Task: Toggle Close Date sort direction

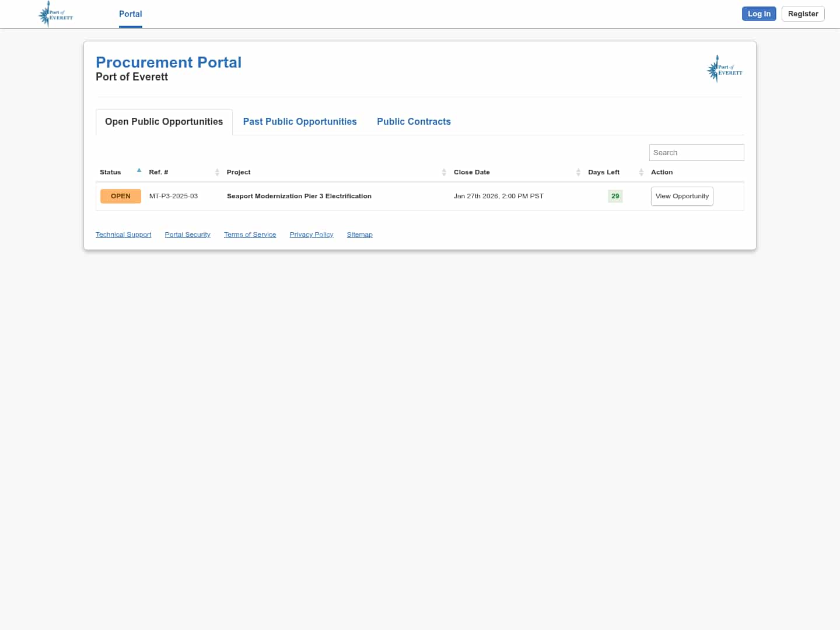Action: pyautogui.click(x=577, y=172)
